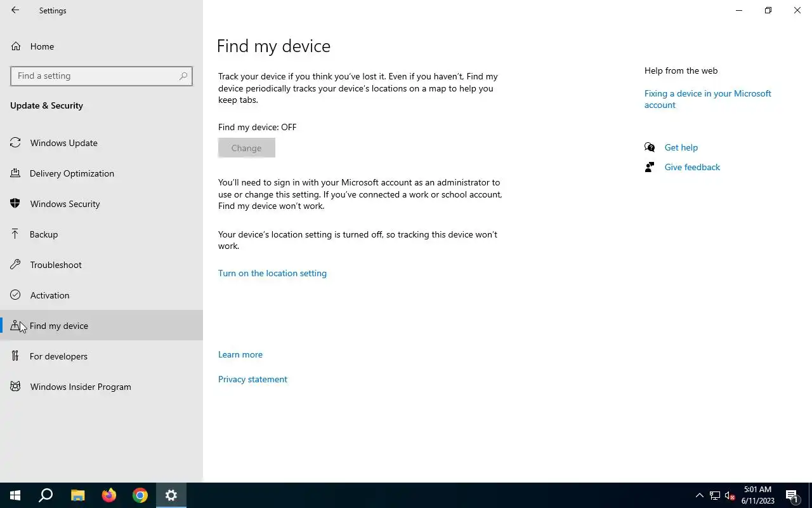Click the Troubleshoot wrench icon
Screen dimensions: 812x508
pyautogui.click(x=16, y=265)
